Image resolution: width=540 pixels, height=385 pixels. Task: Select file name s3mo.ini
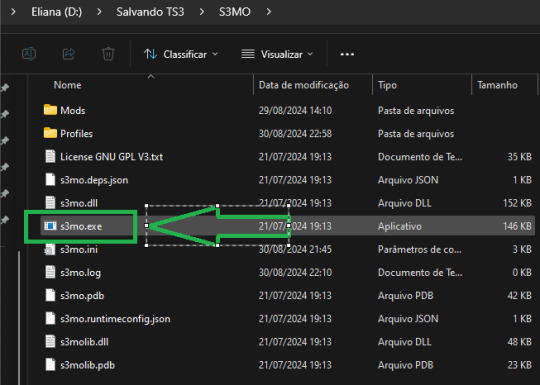79,249
